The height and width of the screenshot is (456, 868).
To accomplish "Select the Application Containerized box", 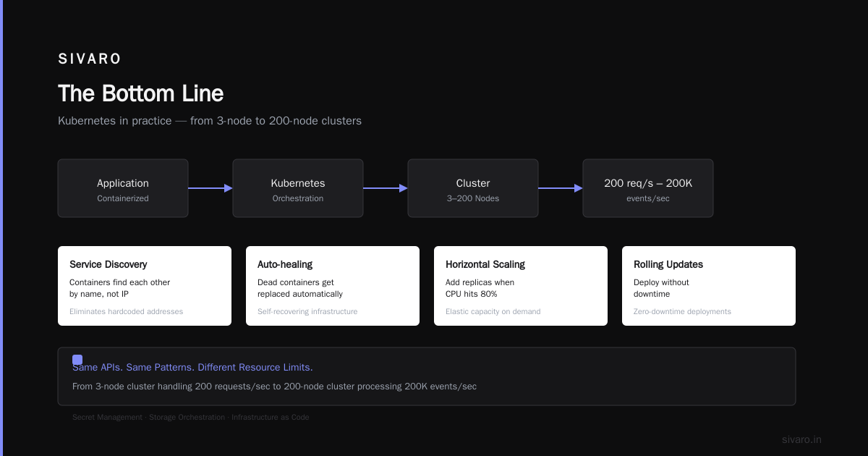I will (123, 188).
